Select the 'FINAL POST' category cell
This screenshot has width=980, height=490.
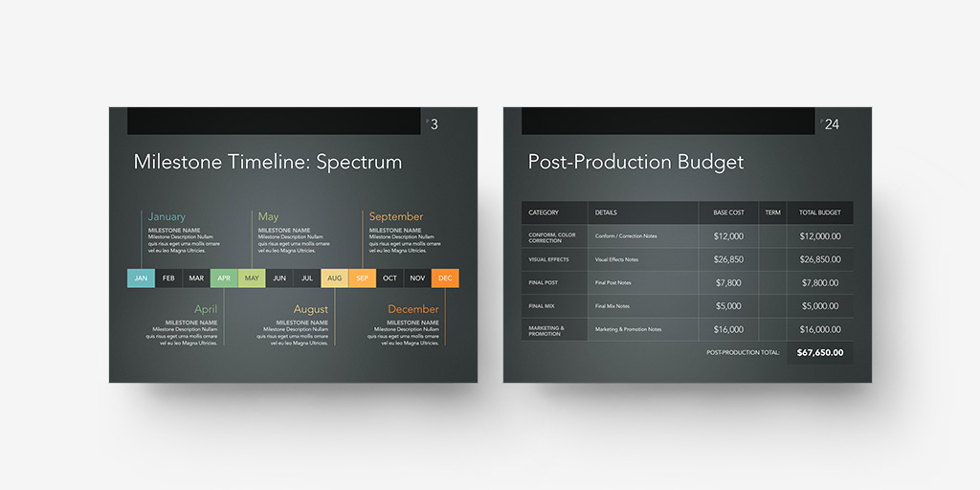coord(554,282)
